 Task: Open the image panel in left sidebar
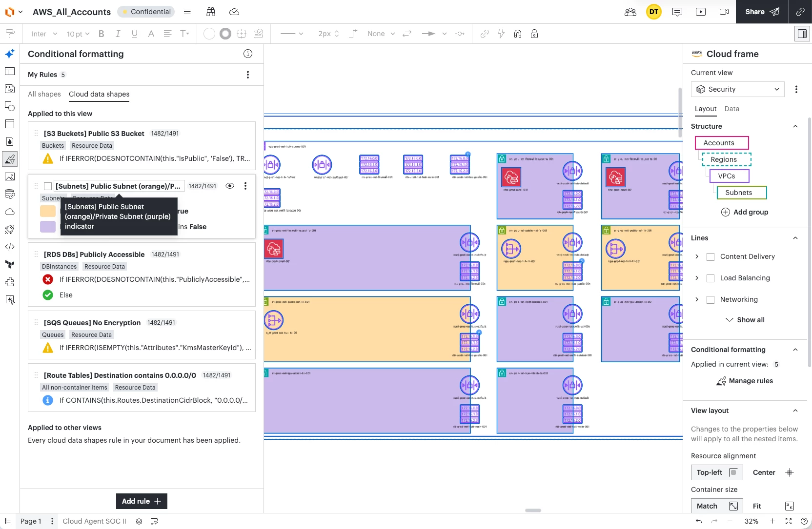pos(10,176)
